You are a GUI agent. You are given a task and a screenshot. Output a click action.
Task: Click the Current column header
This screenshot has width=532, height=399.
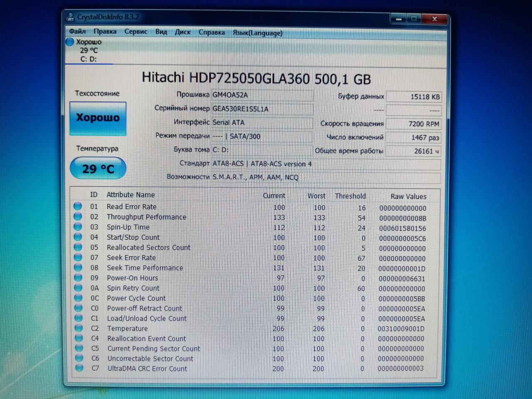[274, 195]
